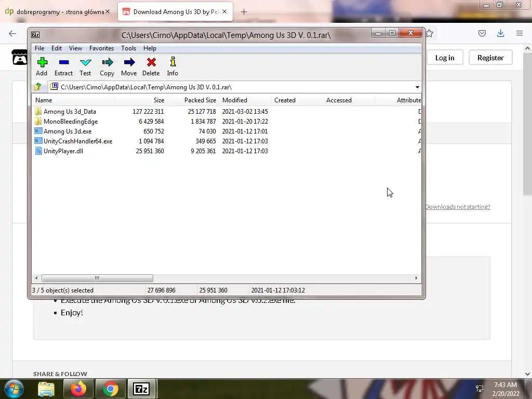The height and width of the screenshot is (399, 532).
Task: Open the Help menu
Action: [x=150, y=48]
